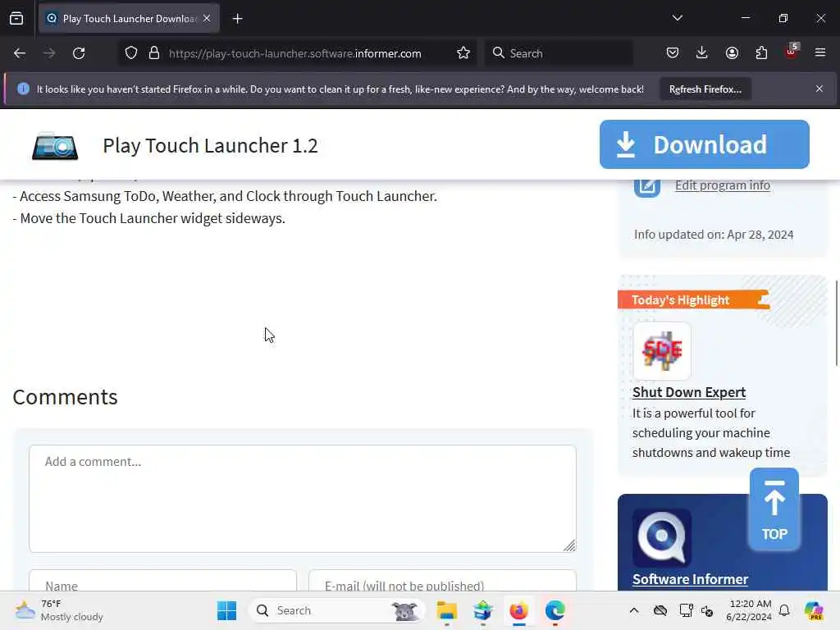Click the 'Info updated on: Apr 28, 2024' text
The image size is (840, 630).
click(x=714, y=235)
